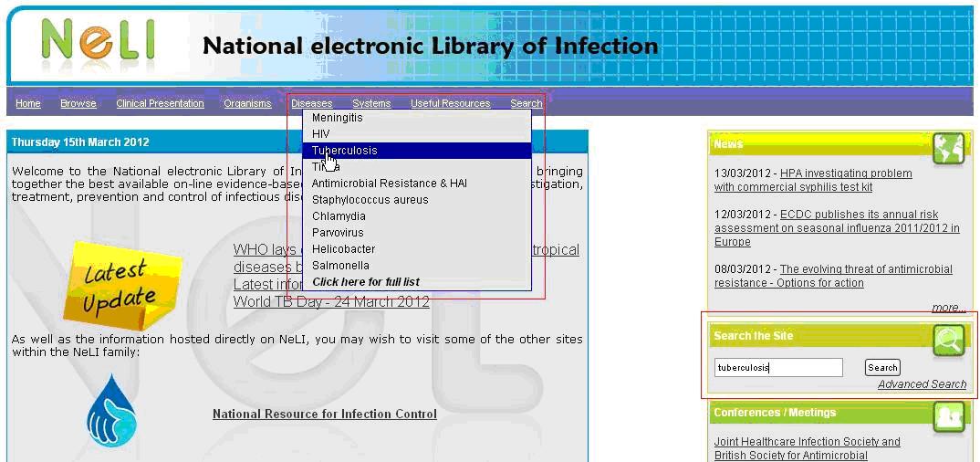Go to the Home navigation link

tap(28, 103)
